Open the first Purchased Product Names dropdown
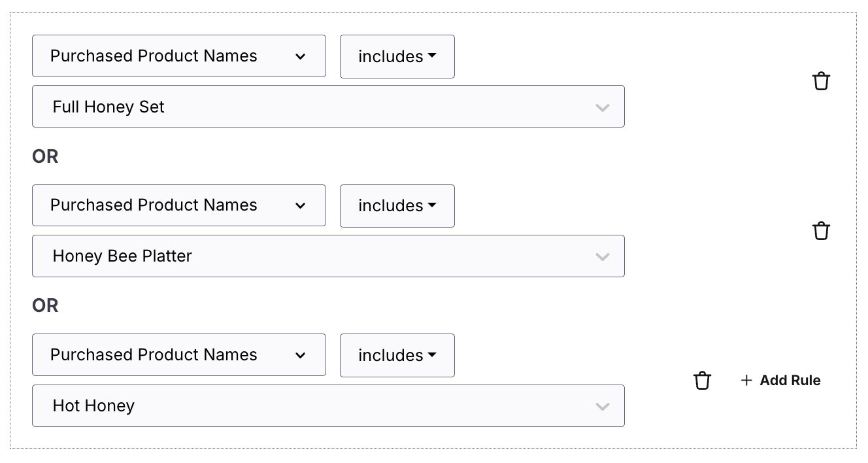This screenshot has width=868, height=463. click(179, 56)
